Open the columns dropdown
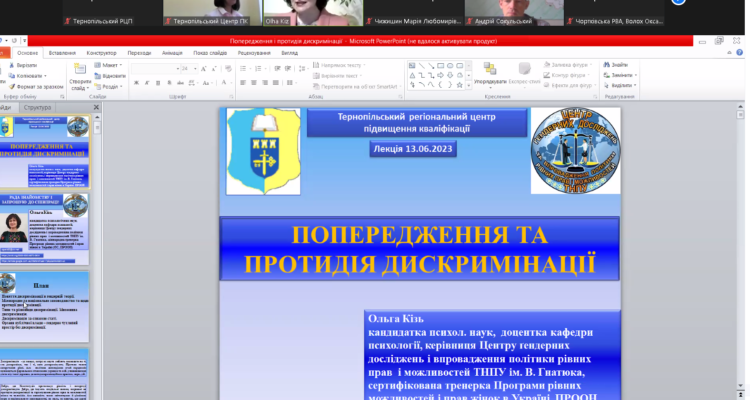Viewport: 750px width, 400px height. pos(291,83)
